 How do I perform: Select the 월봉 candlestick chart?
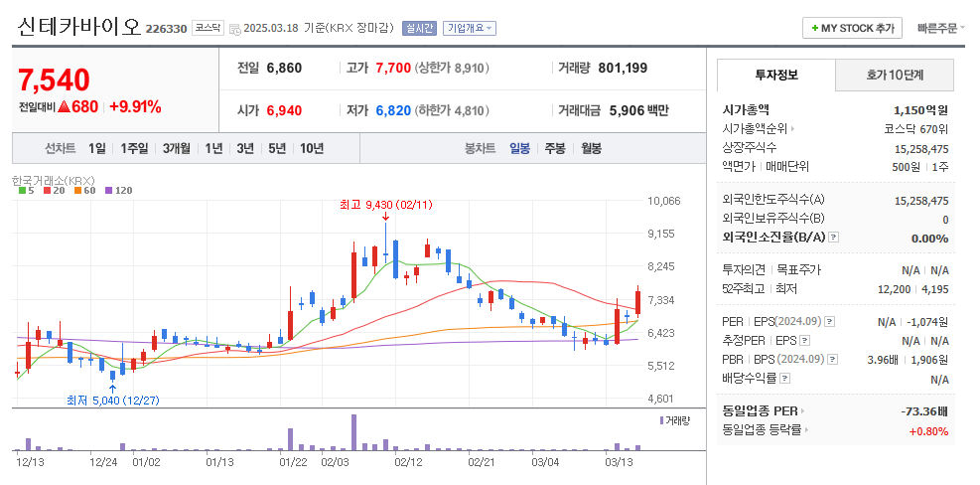pyautogui.click(x=591, y=148)
